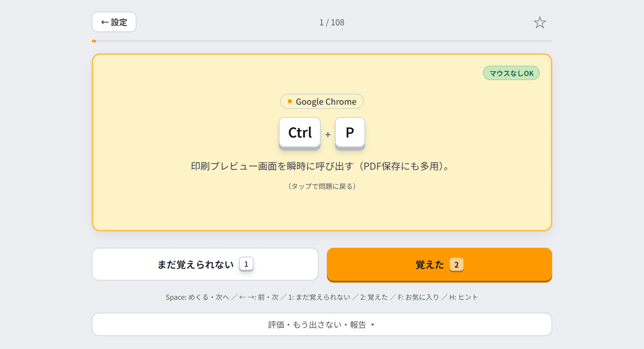
Task: Tap the タップで問題に戻る hint text
Action: (322, 186)
